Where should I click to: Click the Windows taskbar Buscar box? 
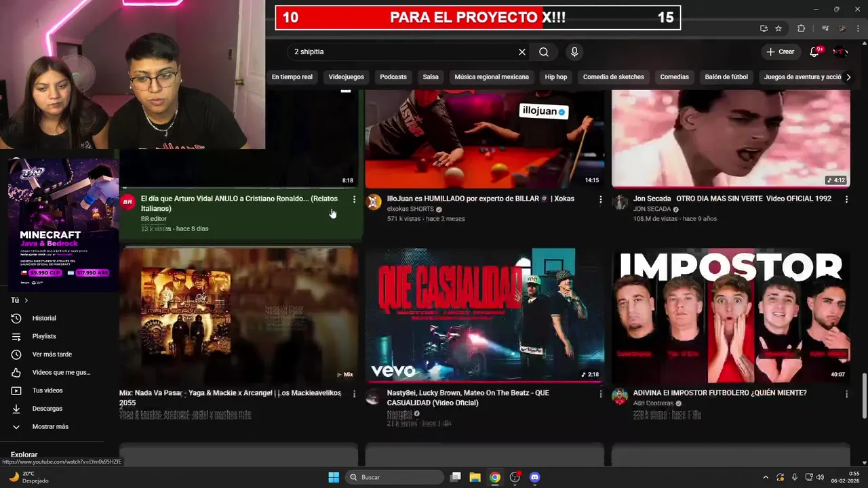point(394,477)
